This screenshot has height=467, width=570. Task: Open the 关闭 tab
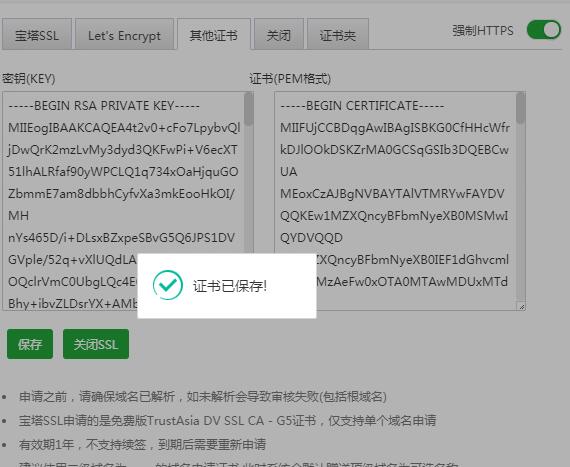279,35
